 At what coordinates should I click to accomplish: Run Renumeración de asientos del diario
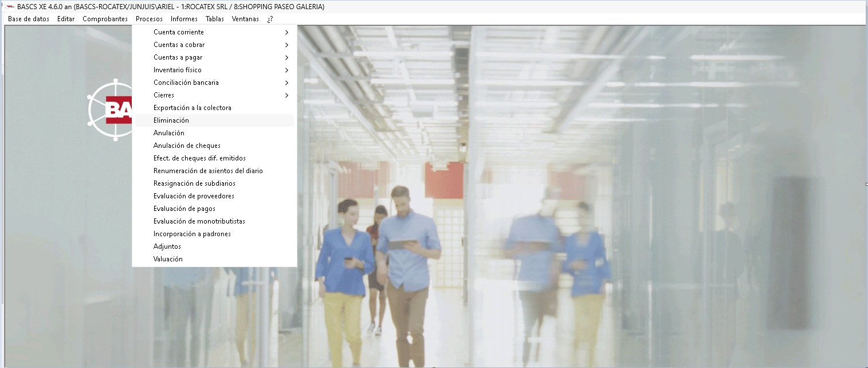coord(208,171)
